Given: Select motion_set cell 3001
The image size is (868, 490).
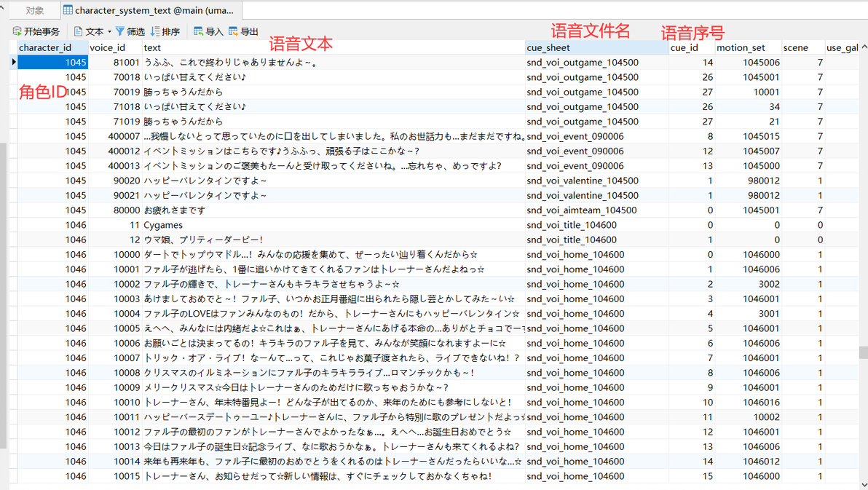Looking at the screenshot, I should tap(748, 313).
